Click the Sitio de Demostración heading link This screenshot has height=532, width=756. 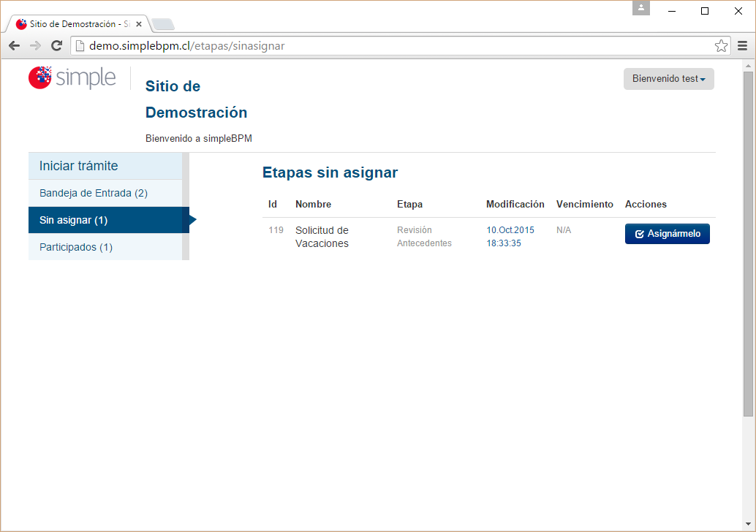tap(196, 99)
